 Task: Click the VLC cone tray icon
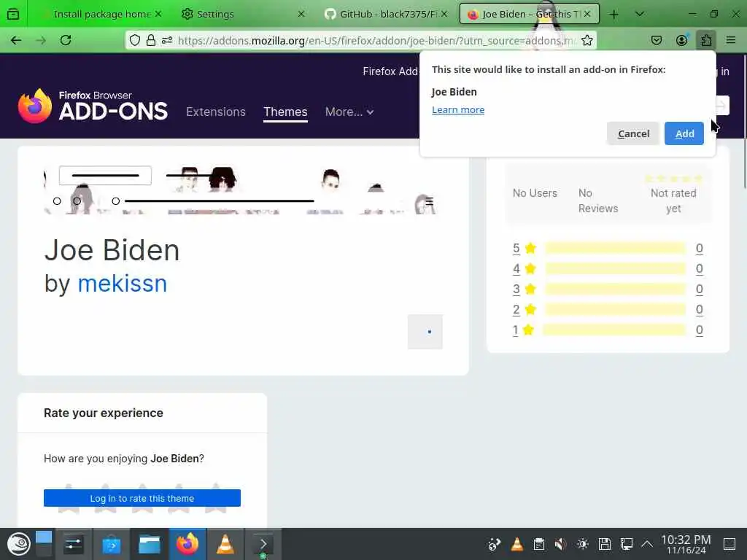click(517, 544)
